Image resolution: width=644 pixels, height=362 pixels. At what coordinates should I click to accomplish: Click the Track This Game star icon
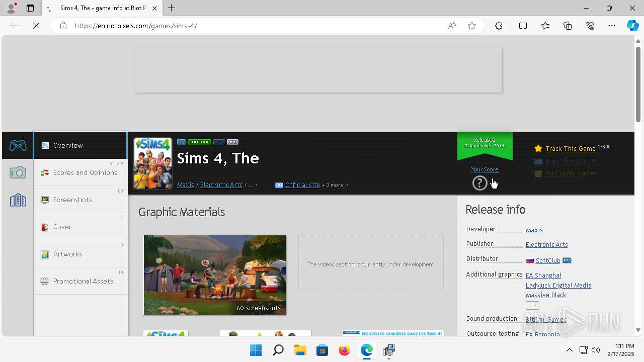[x=538, y=148]
